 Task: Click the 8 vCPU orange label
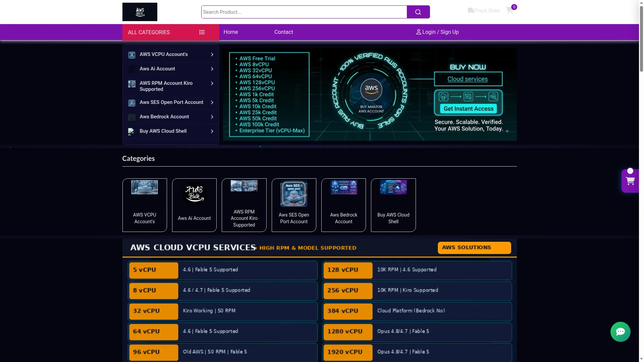tap(153, 291)
